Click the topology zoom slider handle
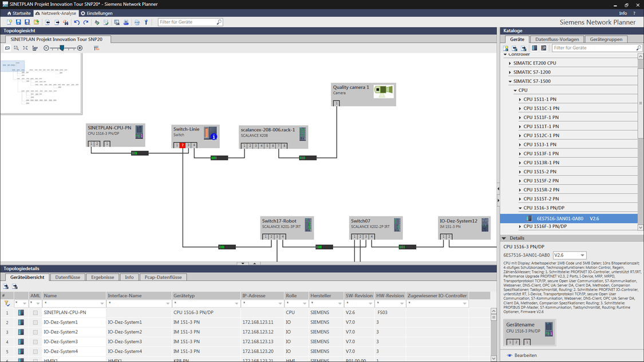The image size is (644, 362). click(62, 48)
